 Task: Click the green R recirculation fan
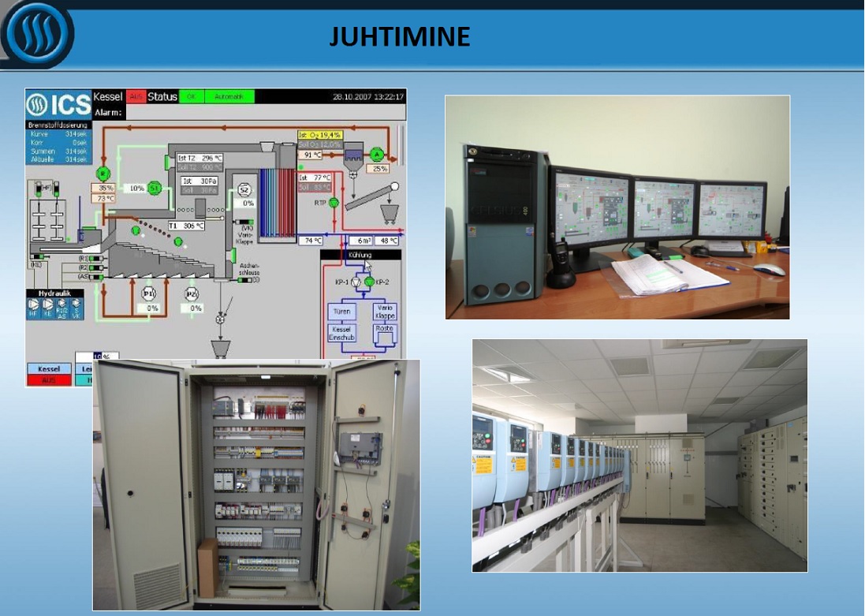click(103, 173)
